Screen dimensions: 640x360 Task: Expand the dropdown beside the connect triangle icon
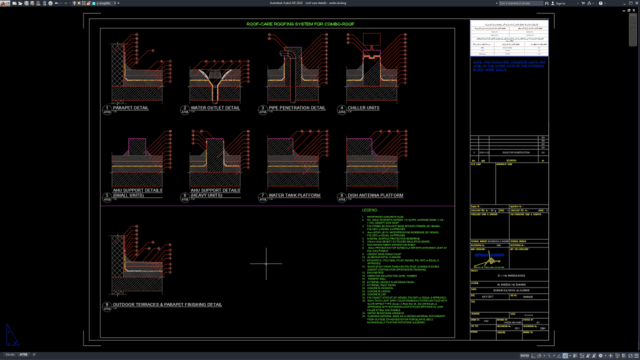click(593, 3)
